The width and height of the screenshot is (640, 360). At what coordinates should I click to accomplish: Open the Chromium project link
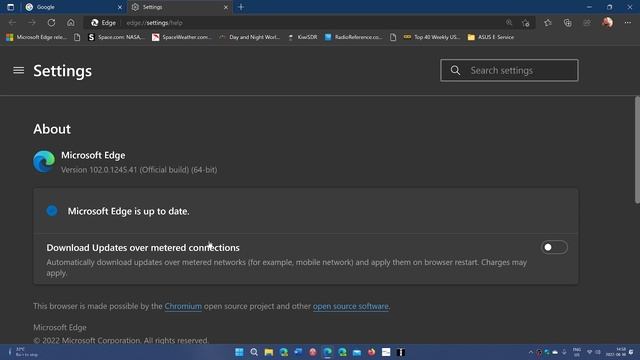[183, 306]
